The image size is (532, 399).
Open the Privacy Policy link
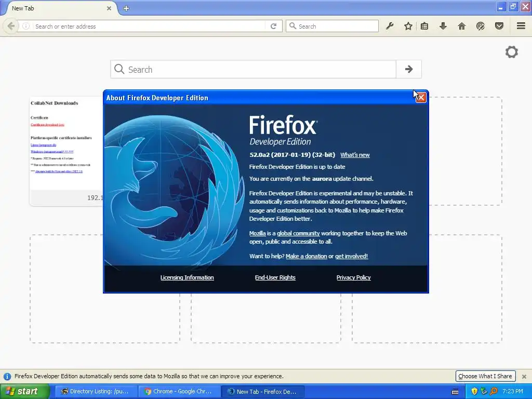pos(353,277)
